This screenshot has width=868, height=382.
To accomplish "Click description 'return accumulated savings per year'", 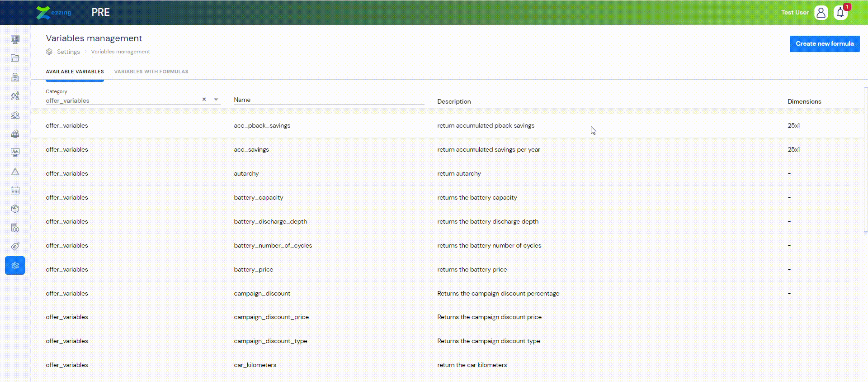I will 489,149.
